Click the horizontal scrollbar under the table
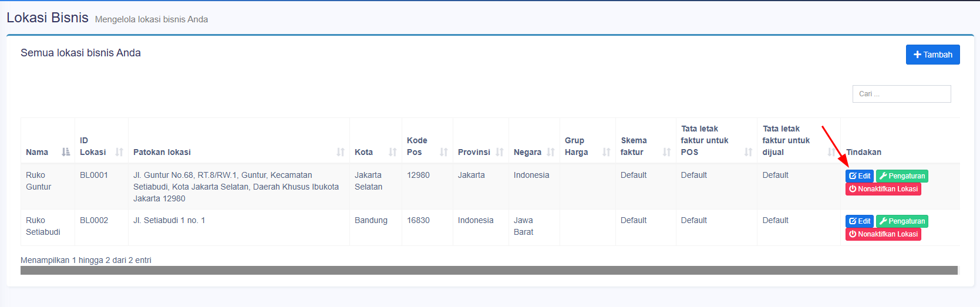This screenshot has height=307, width=980. coord(489,270)
